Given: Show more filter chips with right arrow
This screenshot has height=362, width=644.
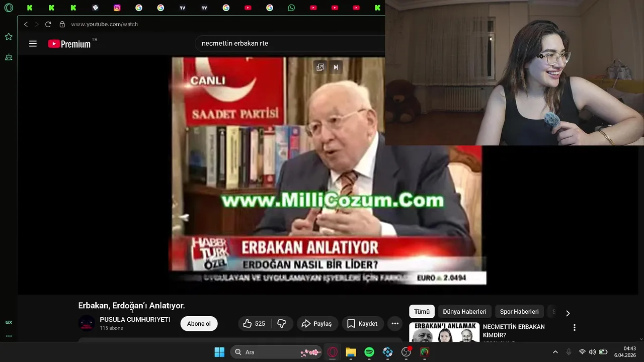Looking at the screenshot, I should (568, 313).
